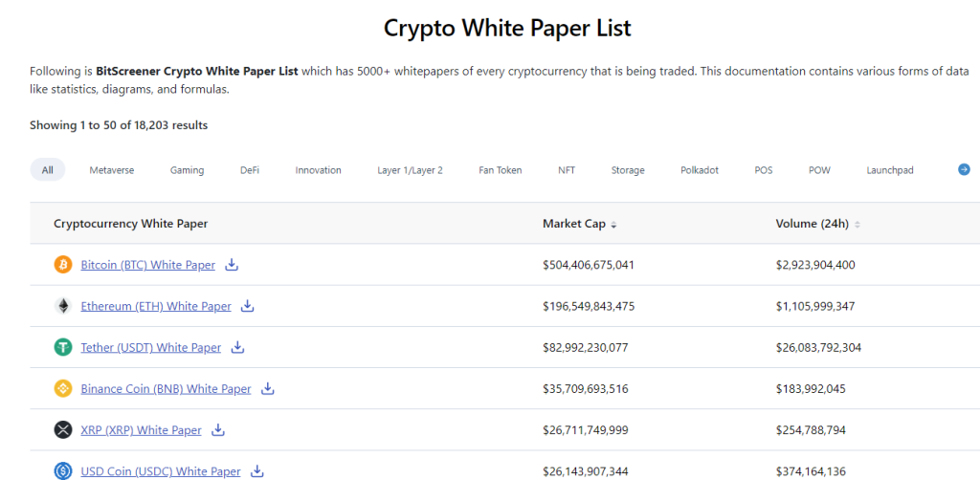980x480 pixels.
Task: Download the Ethereum (ETH) white paper
Action: [x=248, y=306]
